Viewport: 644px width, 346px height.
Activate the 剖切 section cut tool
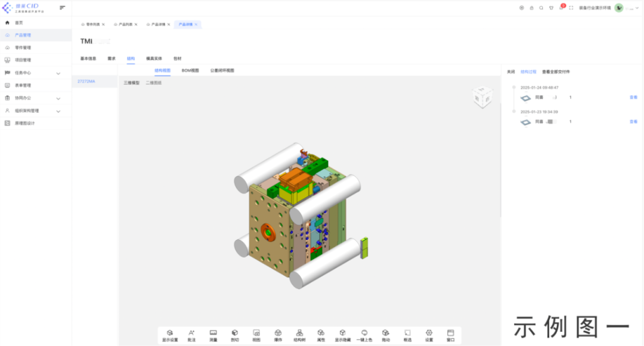click(x=234, y=335)
